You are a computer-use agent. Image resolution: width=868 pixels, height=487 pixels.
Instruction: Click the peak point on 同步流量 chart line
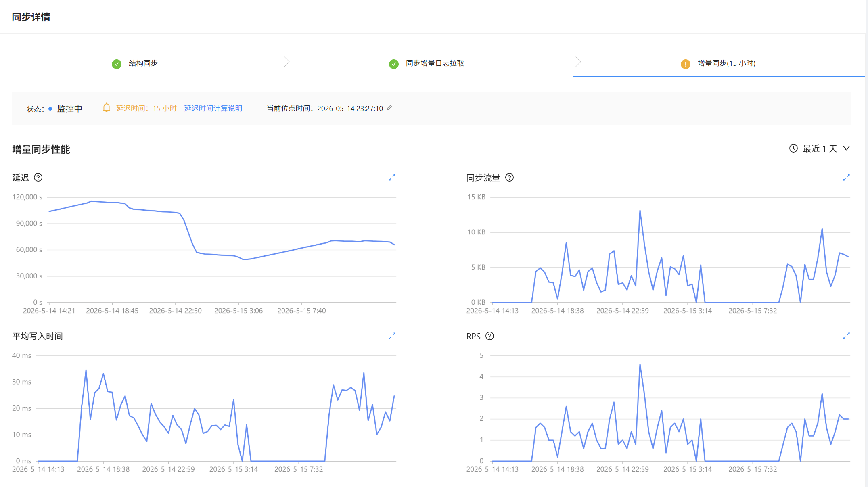click(x=640, y=211)
